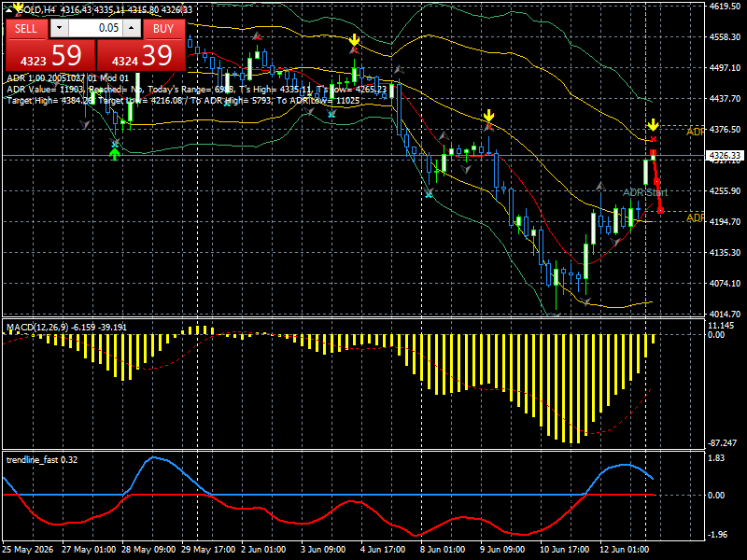This screenshot has width=747, height=560.
Task: Click the 29 May 17:00 time label
Action: point(208,549)
